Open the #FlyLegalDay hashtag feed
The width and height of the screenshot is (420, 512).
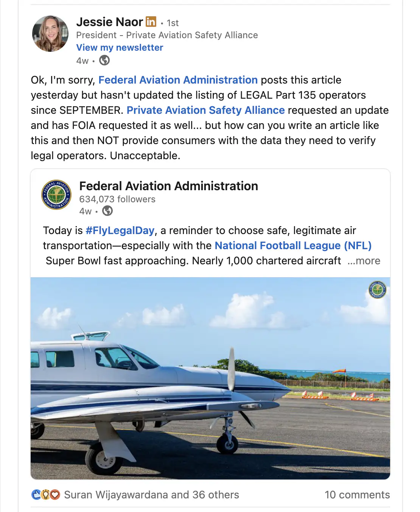[x=120, y=230]
